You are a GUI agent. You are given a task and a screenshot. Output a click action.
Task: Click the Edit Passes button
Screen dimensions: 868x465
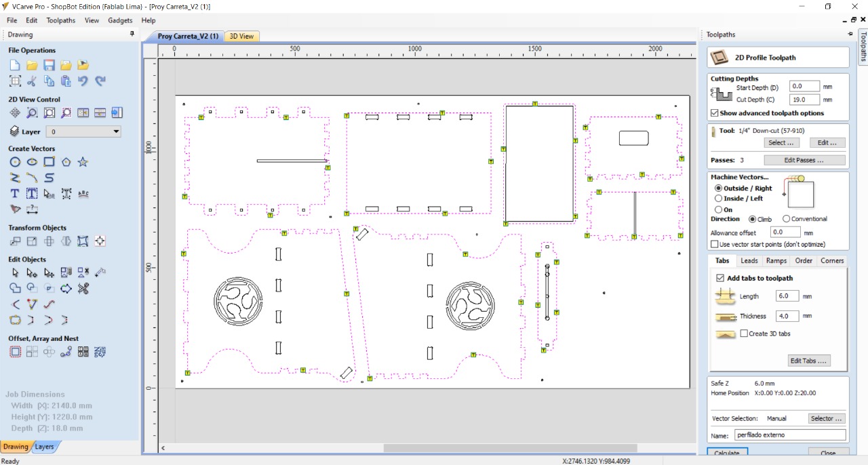pos(804,160)
